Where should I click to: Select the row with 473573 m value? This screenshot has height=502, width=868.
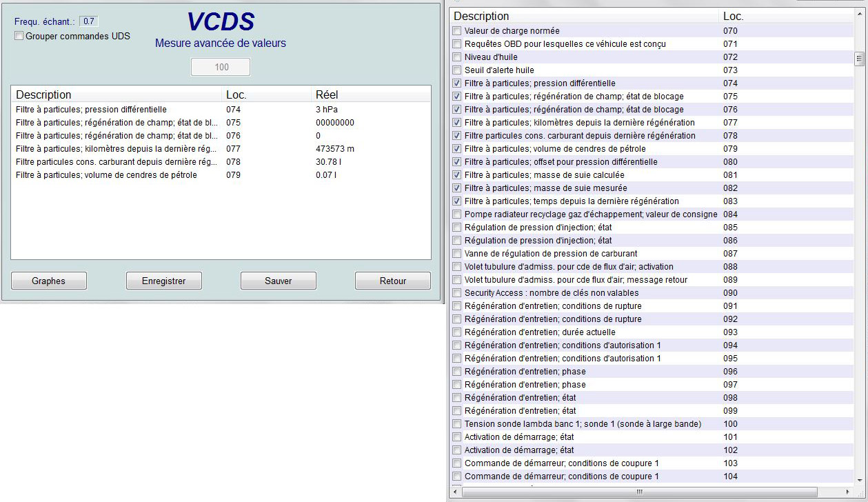point(221,149)
